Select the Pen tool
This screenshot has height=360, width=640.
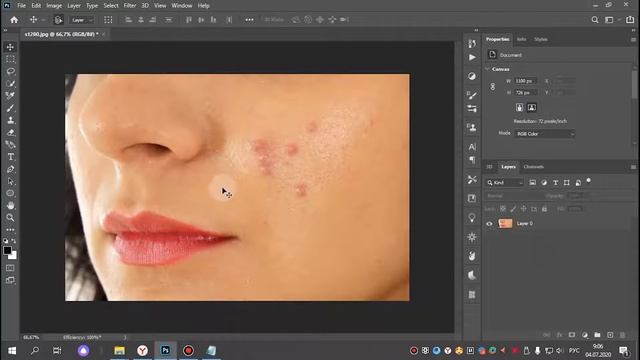point(10,169)
